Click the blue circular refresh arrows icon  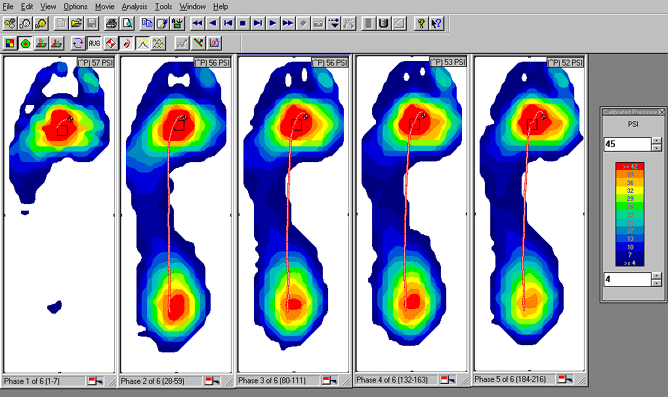point(78,43)
